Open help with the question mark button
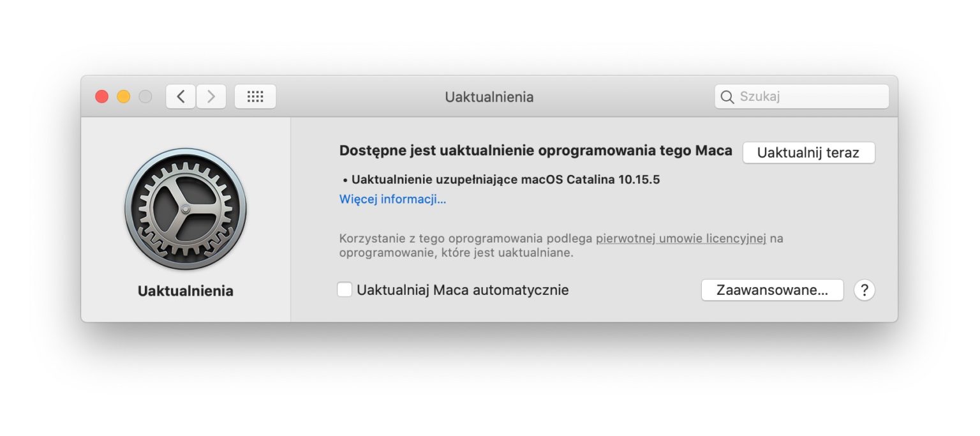Image resolution: width=980 pixels, height=436 pixels. (865, 290)
